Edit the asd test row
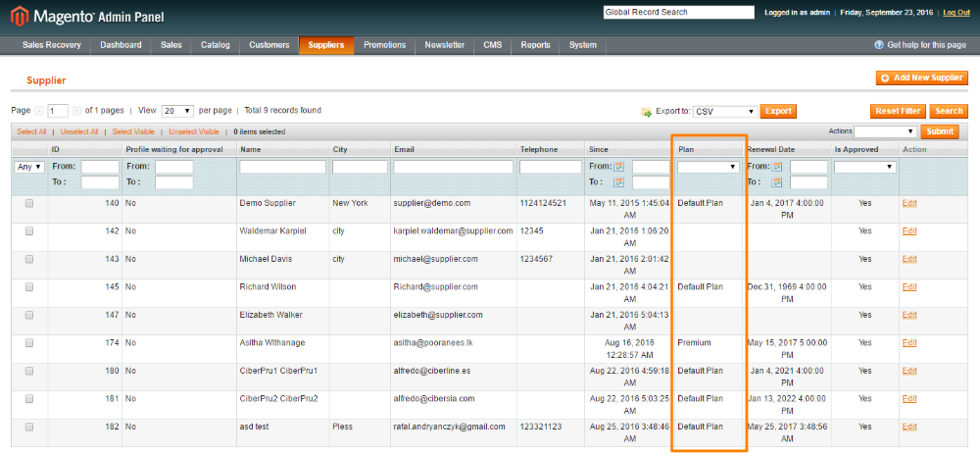The width and height of the screenshot is (980, 456). [x=909, y=427]
